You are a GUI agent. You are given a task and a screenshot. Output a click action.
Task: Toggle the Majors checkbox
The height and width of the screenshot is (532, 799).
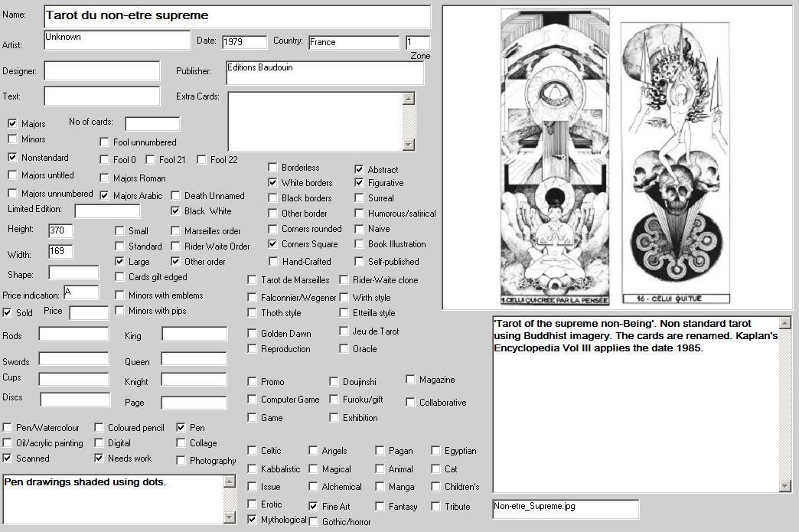pos(12,123)
